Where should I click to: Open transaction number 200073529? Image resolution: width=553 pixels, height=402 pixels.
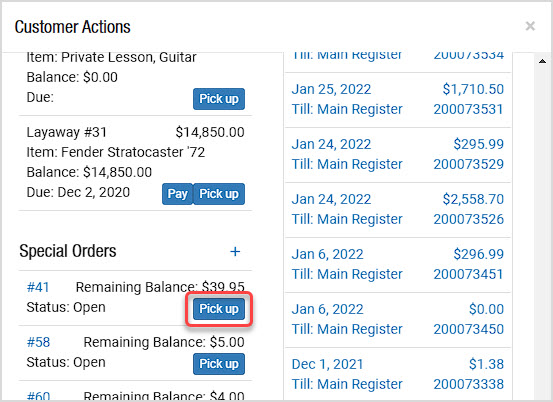[468, 164]
